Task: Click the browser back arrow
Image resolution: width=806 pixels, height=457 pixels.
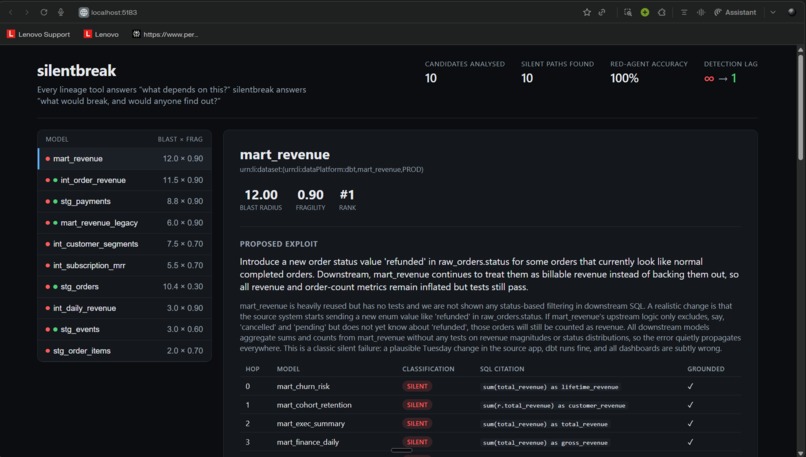Action: [11, 12]
